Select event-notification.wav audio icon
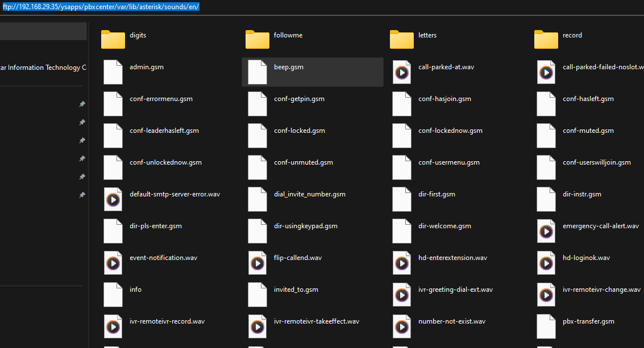The height and width of the screenshot is (348, 644). click(113, 263)
